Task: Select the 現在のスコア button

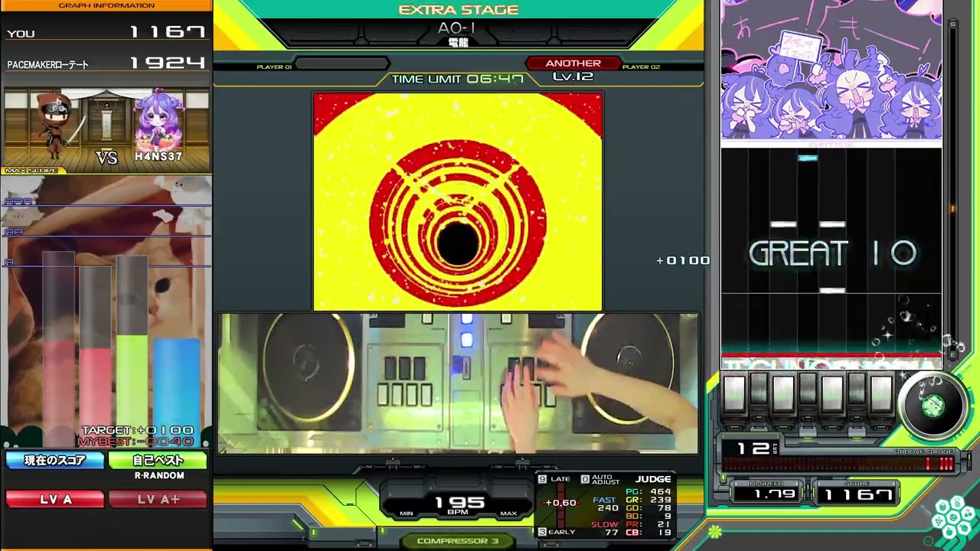Action: tap(54, 460)
